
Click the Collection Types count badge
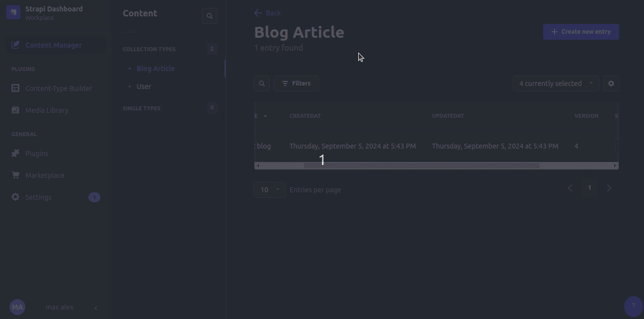(x=212, y=49)
